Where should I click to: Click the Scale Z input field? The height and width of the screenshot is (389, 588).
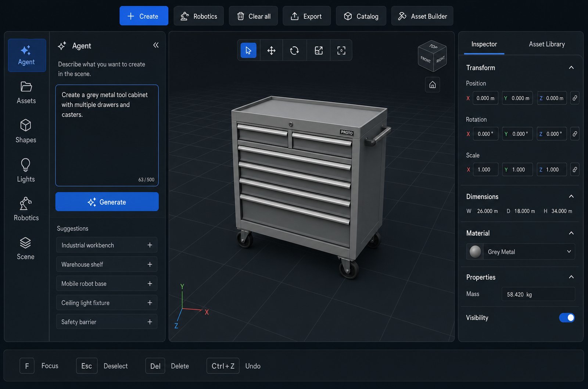(x=552, y=169)
